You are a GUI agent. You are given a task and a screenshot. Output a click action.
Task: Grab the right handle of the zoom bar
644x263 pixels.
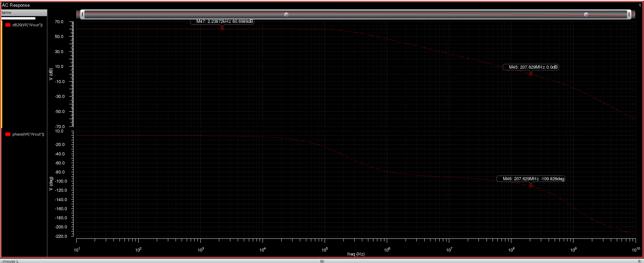click(629, 14)
